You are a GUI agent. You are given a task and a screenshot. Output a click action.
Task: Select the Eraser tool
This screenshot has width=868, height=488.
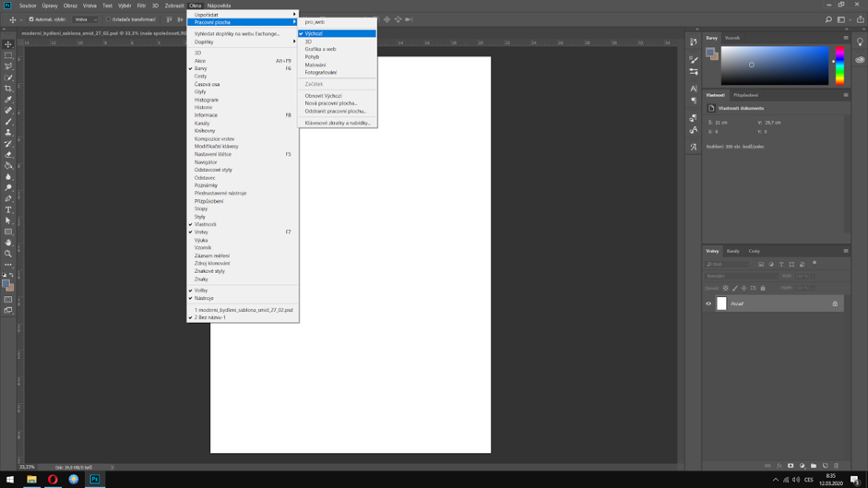(8, 155)
